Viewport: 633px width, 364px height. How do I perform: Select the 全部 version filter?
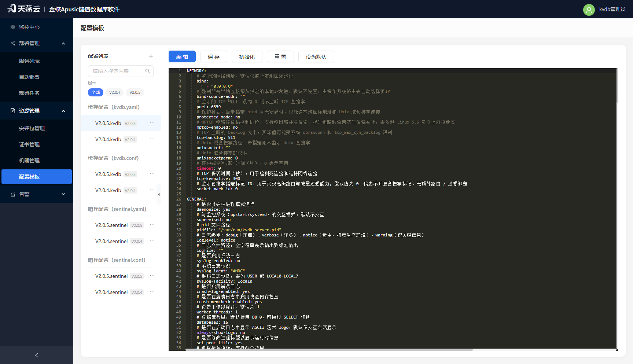[x=96, y=92]
